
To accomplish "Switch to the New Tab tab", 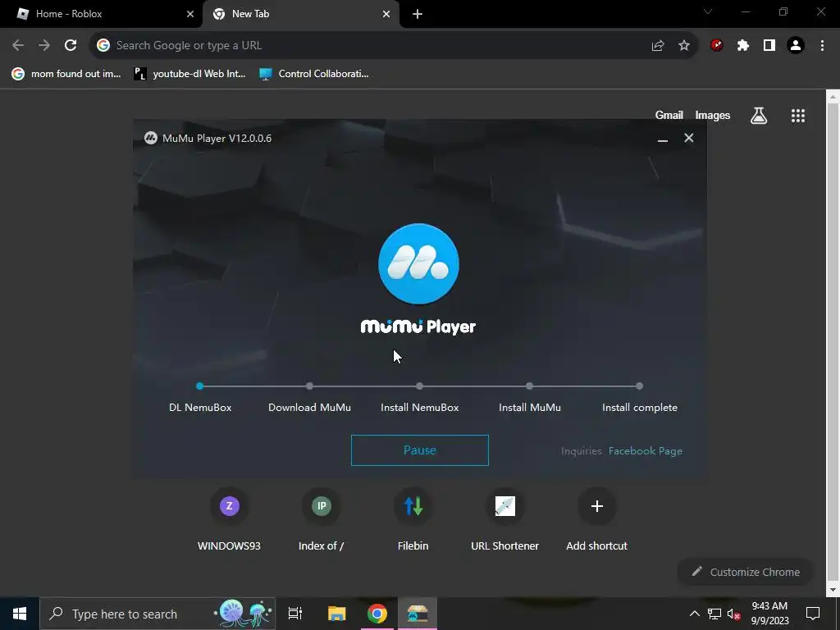I will (300, 14).
